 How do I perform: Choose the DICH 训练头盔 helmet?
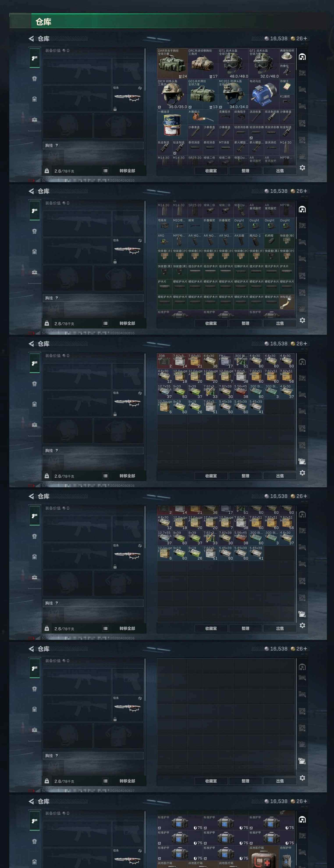(x=172, y=94)
